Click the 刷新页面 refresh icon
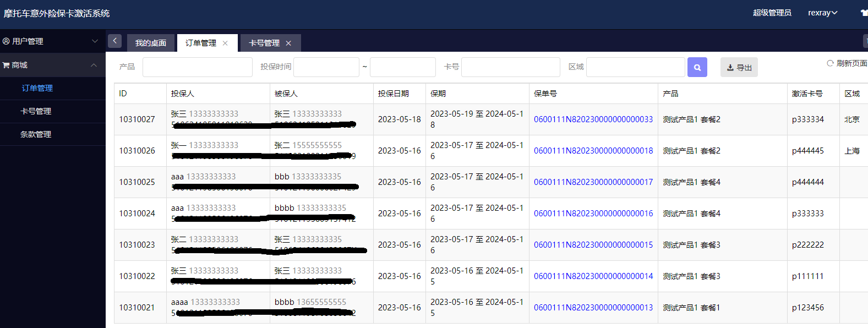Screen dimensions: 868x328 (x=830, y=63)
